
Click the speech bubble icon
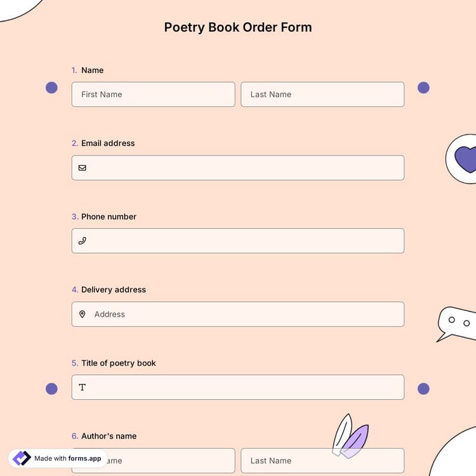457,322
